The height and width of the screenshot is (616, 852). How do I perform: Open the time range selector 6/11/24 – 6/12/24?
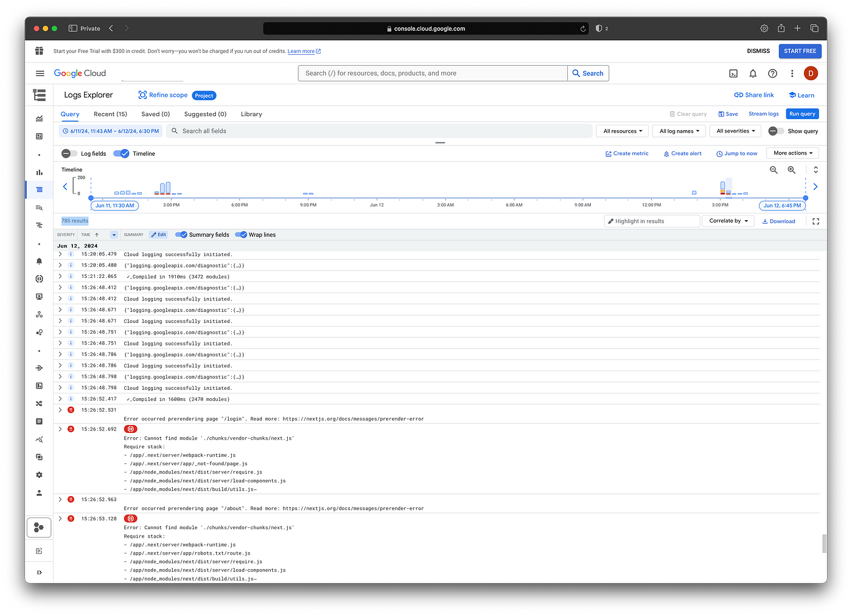111,131
